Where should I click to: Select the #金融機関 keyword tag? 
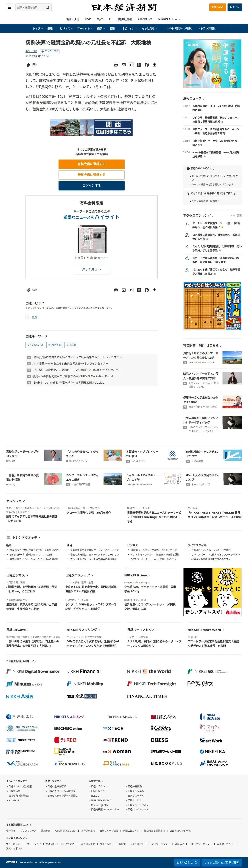[x=54, y=345]
